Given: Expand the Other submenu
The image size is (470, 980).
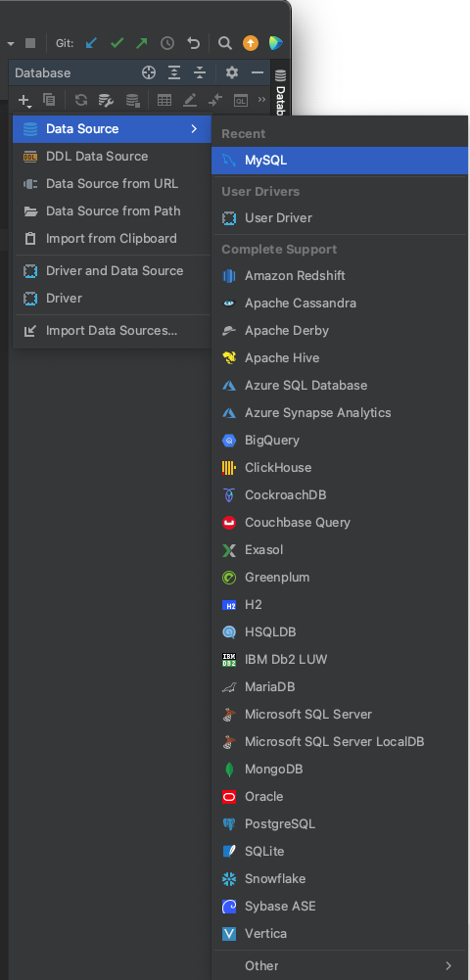Looking at the screenshot, I should 340,966.
